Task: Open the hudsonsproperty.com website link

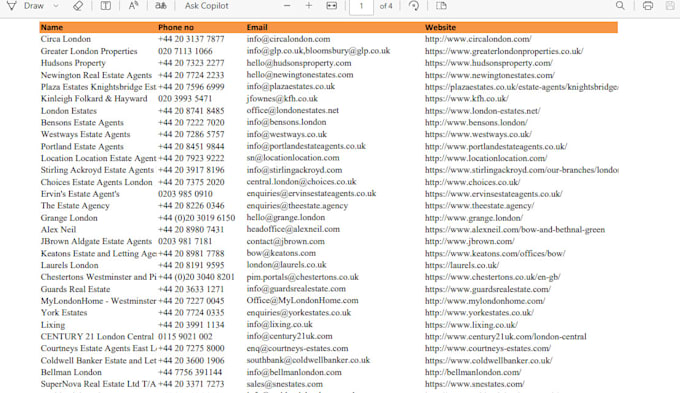Action: pyautogui.click(x=489, y=63)
